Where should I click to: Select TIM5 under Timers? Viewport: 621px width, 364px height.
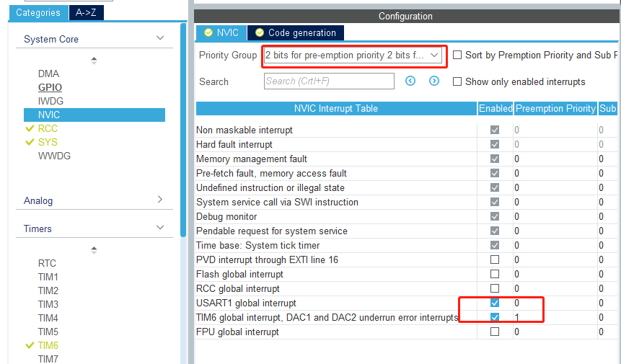(x=48, y=332)
